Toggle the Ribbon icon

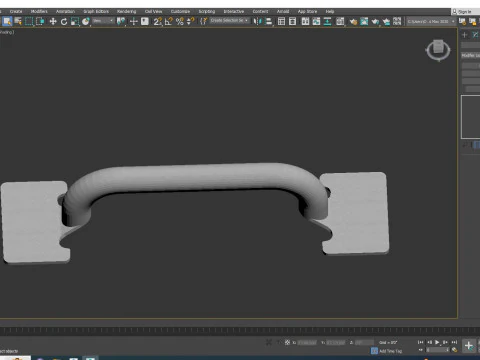[x=305, y=22]
